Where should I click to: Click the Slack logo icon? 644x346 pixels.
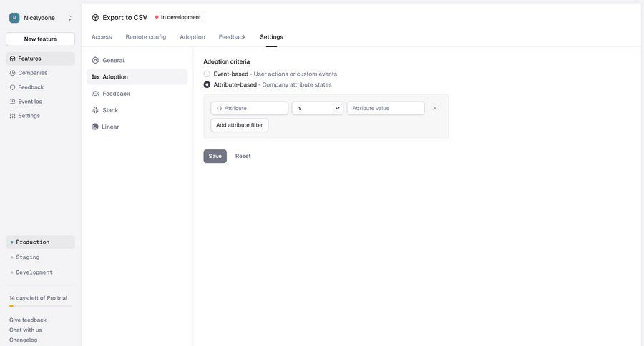tap(95, 110)
